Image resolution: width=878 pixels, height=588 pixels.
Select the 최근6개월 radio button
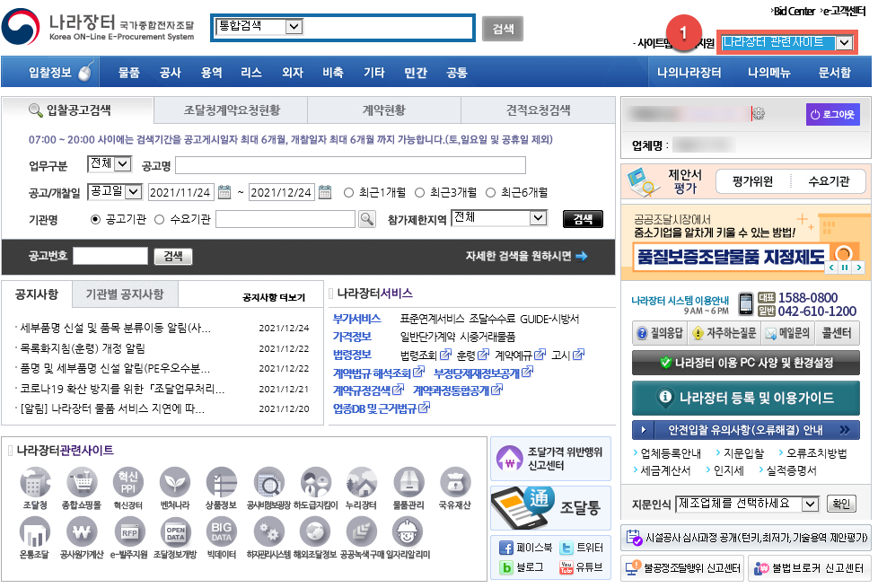coord(490,193)
